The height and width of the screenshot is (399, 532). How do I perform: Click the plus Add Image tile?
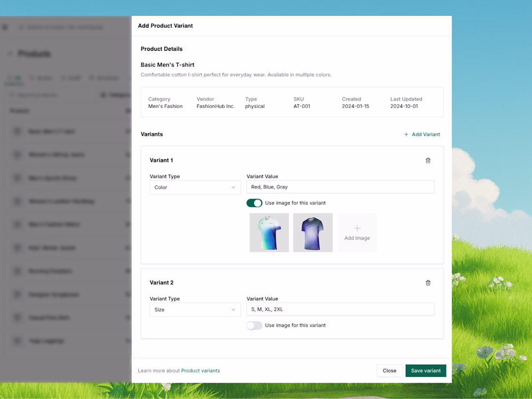click(x=357, y=232)
